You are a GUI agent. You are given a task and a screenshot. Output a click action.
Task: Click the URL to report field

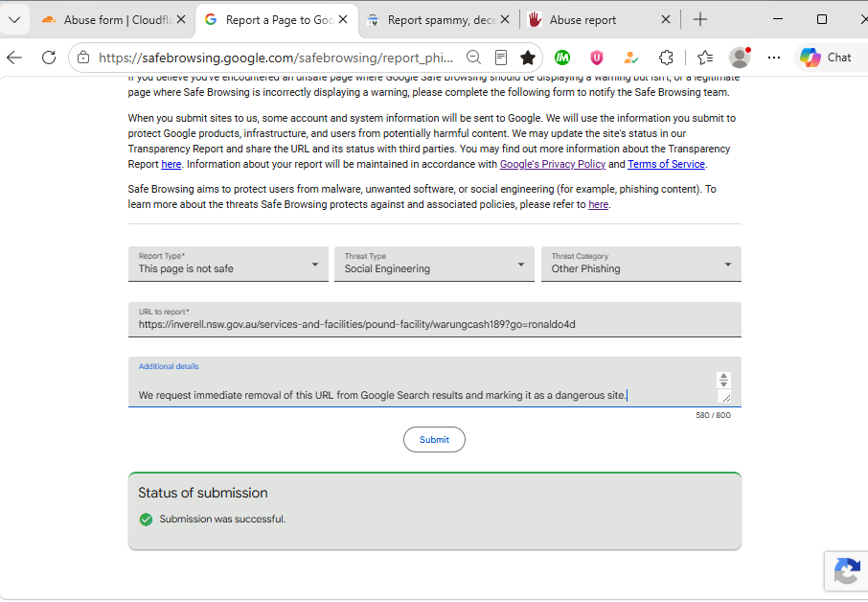[x=435, y=319]
